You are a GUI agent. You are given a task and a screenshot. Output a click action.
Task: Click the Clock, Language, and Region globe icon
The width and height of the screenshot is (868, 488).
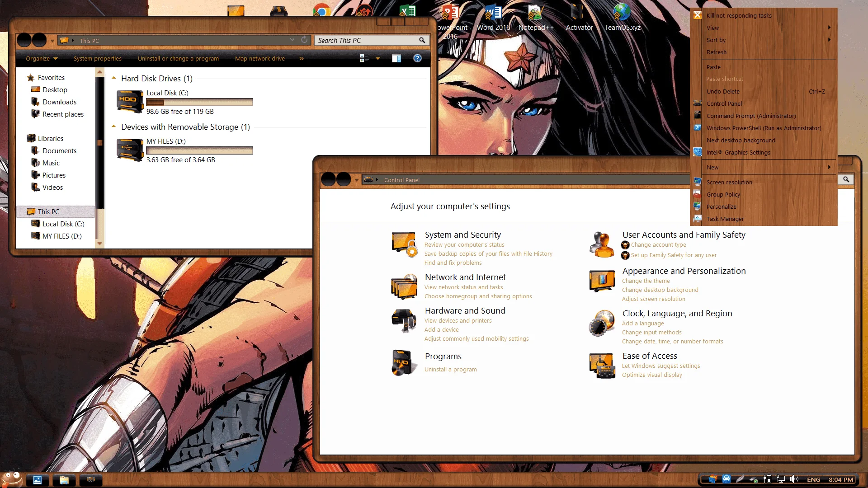coord(602,323)
